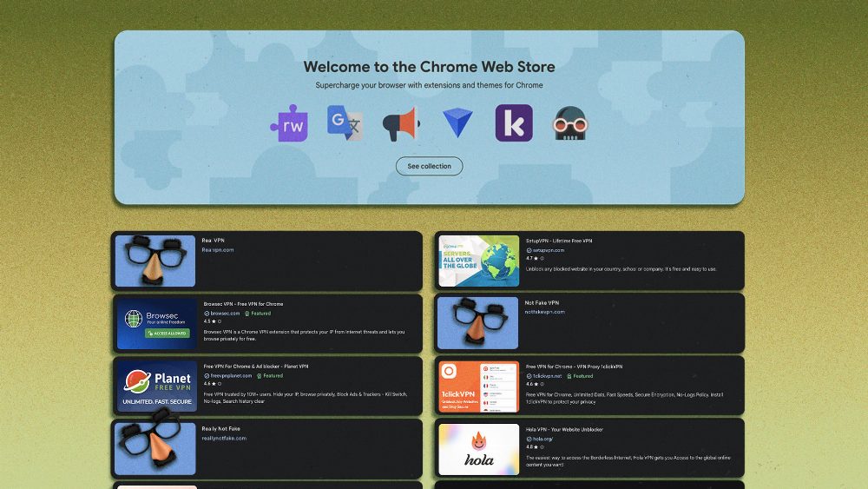Click the info icon beside SetupVPN's 4.7 rating
868x489 pixels.
pos(542,258)
